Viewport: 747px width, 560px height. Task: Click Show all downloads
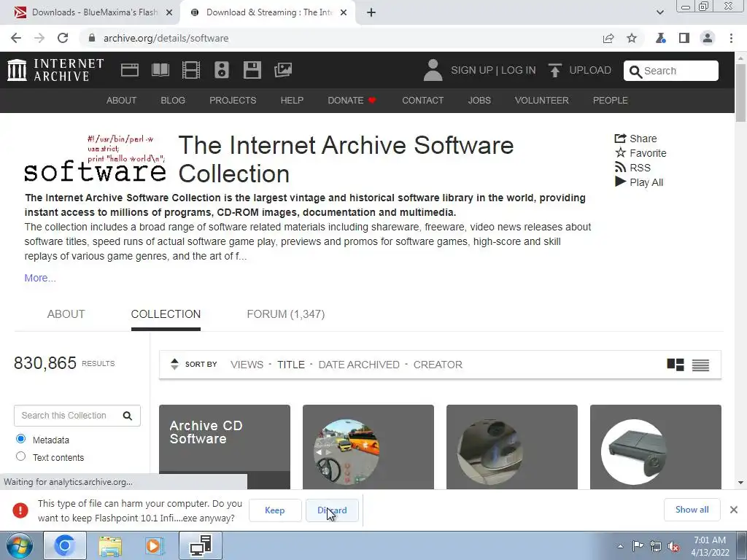(x=692, y=510)
